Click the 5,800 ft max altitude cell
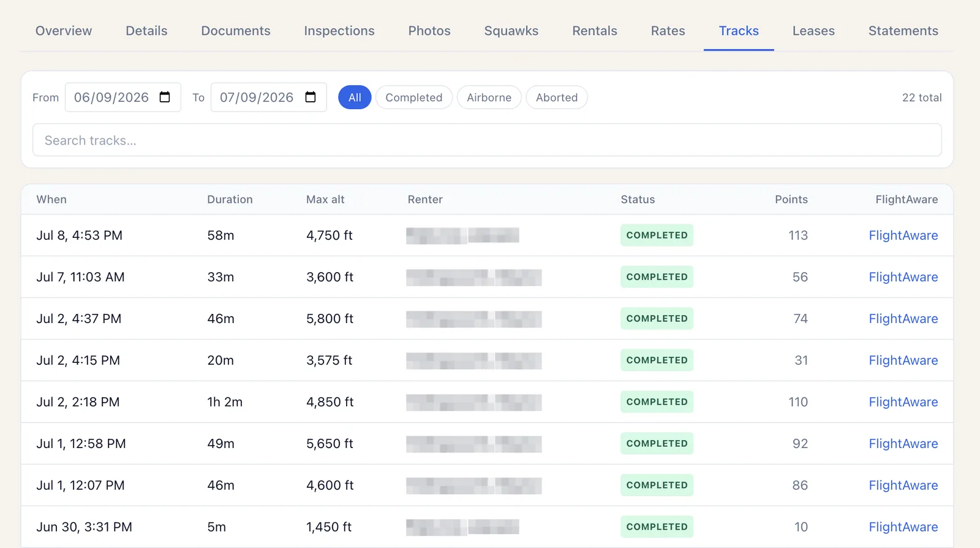 330,319
